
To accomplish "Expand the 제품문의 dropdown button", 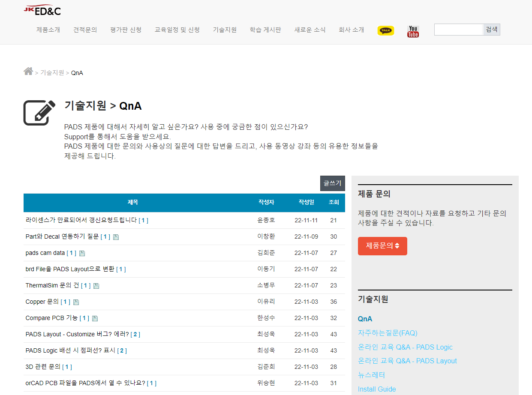I will tap(382, 246).
